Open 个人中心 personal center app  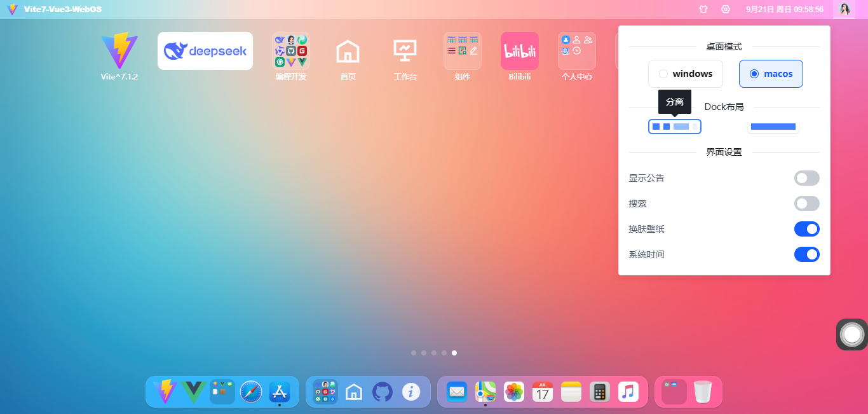point(576,51)
